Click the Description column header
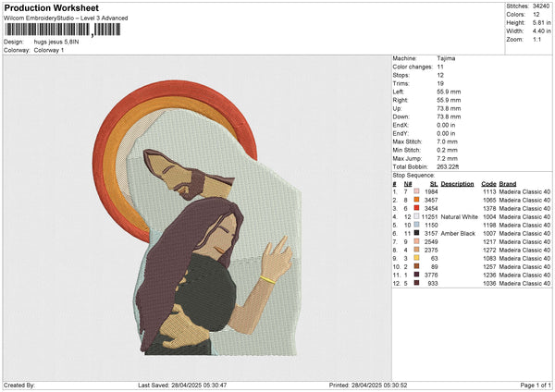This screenshot has height=392, width=555. coord(457,183)
